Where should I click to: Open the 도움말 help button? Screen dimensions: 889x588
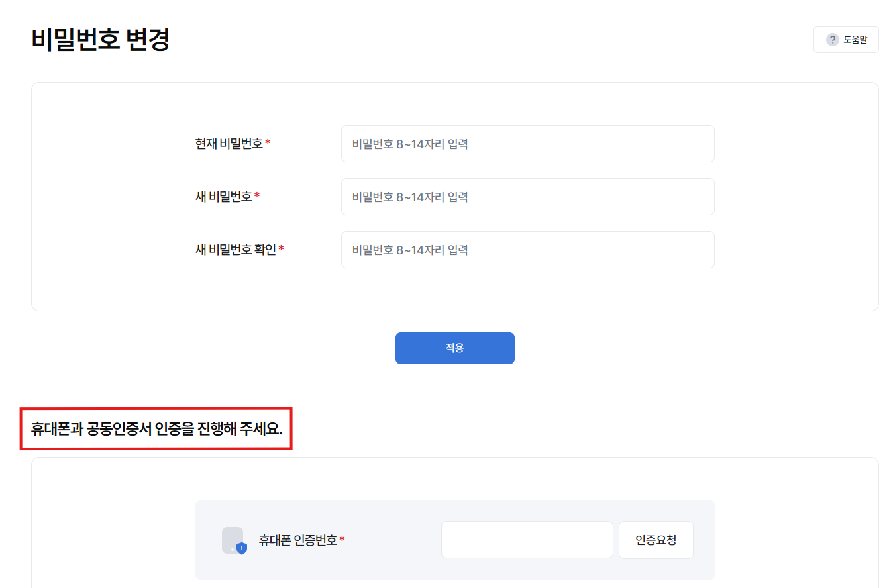846,40
